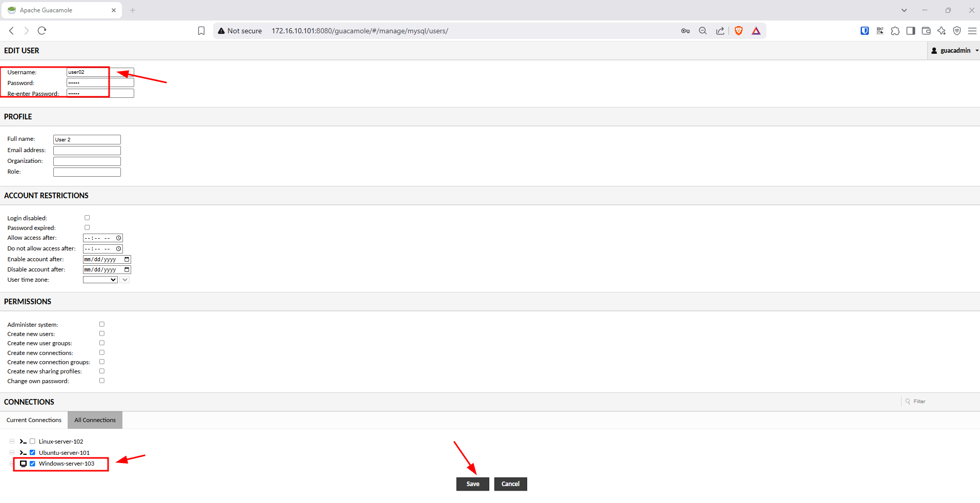Open the User time zone region dropdown
Image resolution: width=980 pixels, height=503 pixels.
coord(100,280)
